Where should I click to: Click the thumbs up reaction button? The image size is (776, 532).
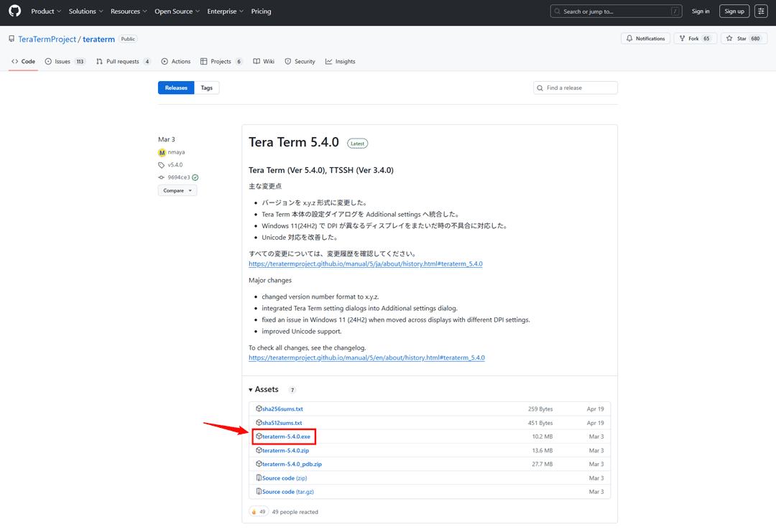tap(259, 512)
